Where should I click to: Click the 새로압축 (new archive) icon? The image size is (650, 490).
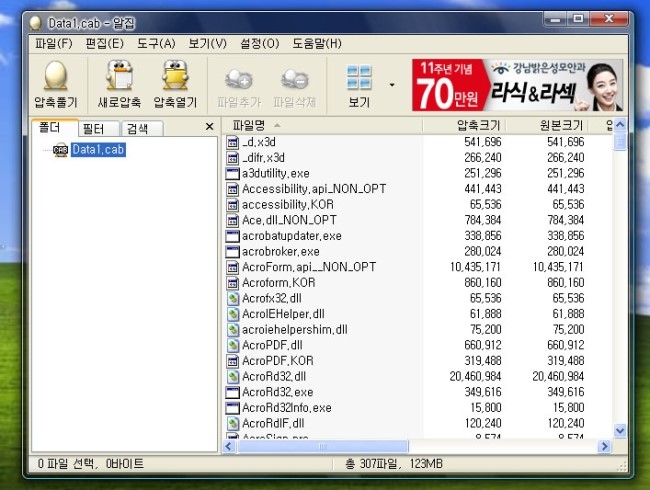(119, 84)
